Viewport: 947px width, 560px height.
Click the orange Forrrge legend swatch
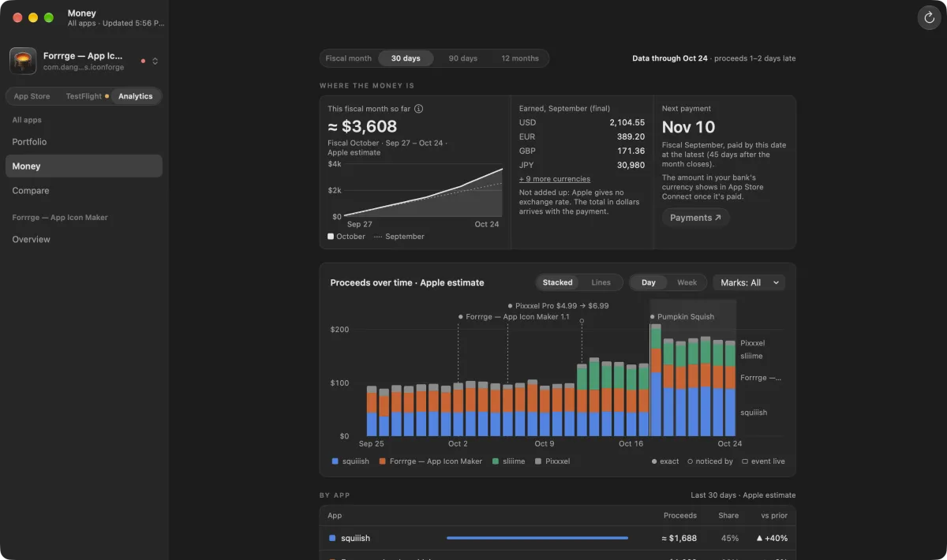pos(382,461)
